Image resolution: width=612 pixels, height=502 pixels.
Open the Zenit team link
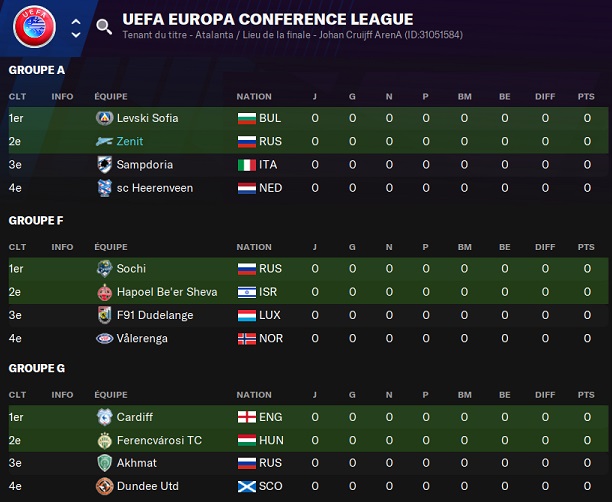pos(130,141)
